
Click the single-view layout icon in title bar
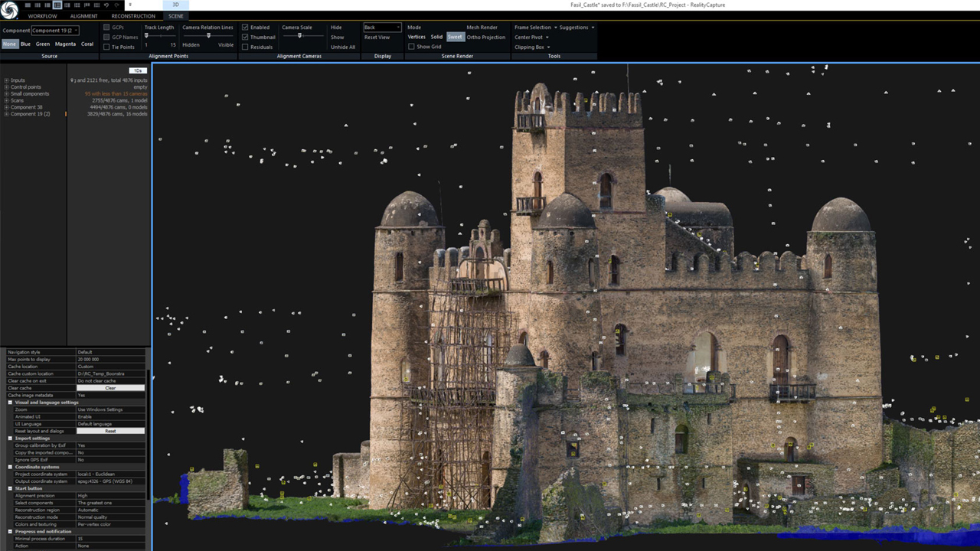point(28,5)
